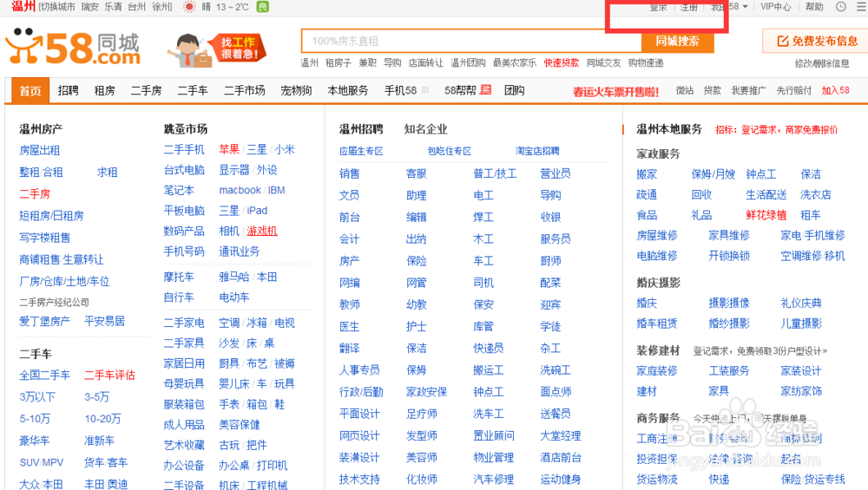Open 平面设计 job category
Image resolution: width=868 pixels, height=490 pixels.
tap(359, 414)
